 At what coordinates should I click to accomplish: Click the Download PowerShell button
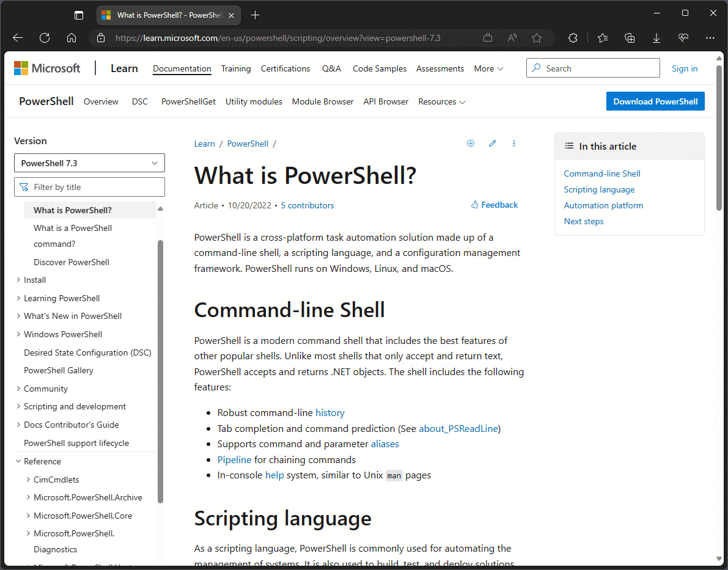coord(655,101)
